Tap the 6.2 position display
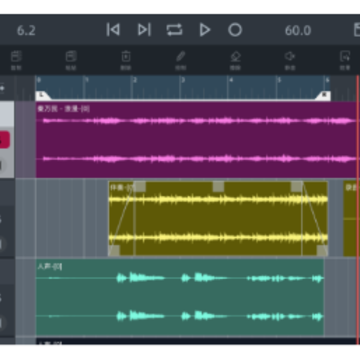This screenshot has width=360, height=360. [x=26, y=31]
